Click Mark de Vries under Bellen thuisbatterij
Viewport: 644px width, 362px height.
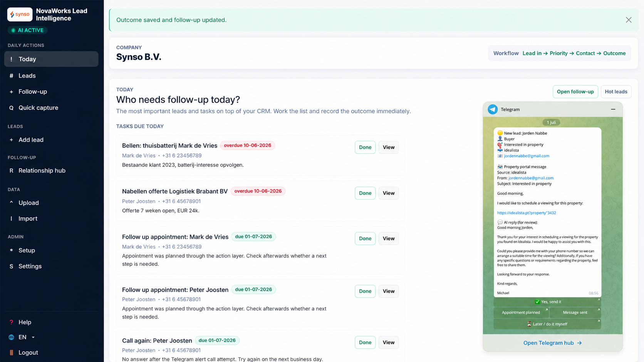139,156
